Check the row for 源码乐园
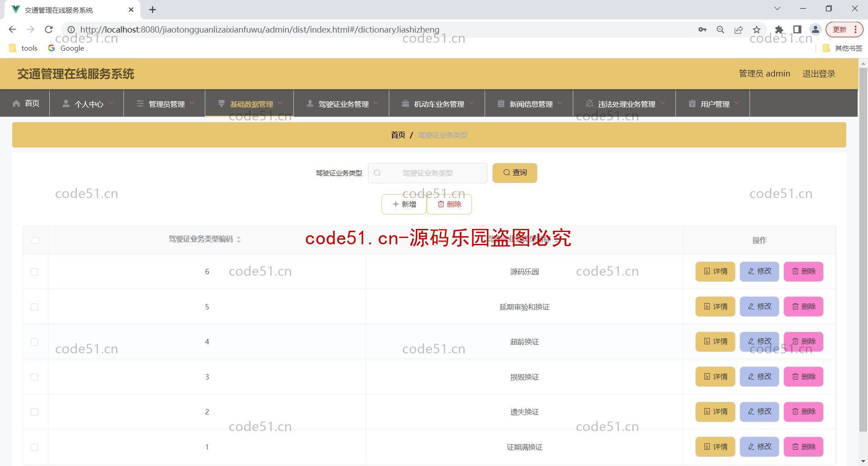Screen dimensions: 868x466 tap(34, 272)
